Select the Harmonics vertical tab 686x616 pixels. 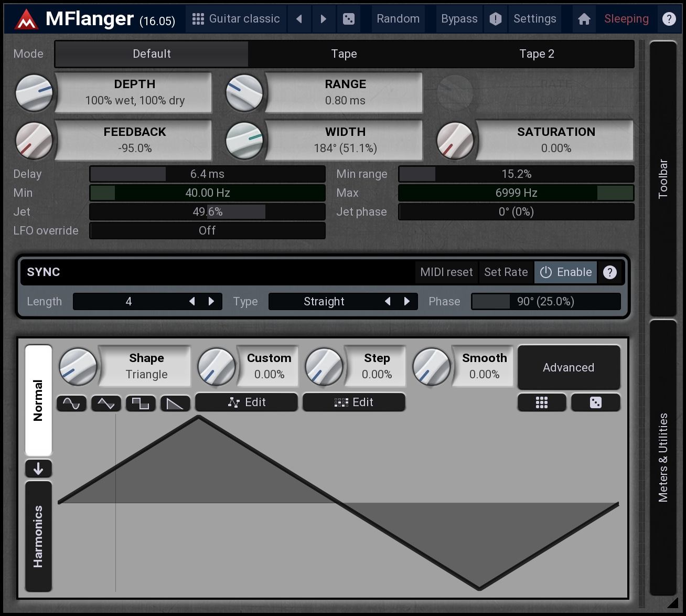point(38,536)
